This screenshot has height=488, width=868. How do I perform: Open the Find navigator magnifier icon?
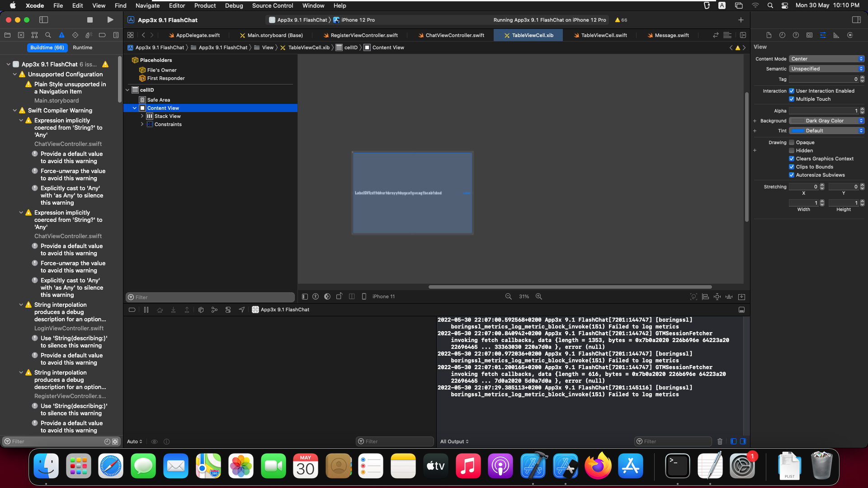pyautogui.click(x=48, y=35)
